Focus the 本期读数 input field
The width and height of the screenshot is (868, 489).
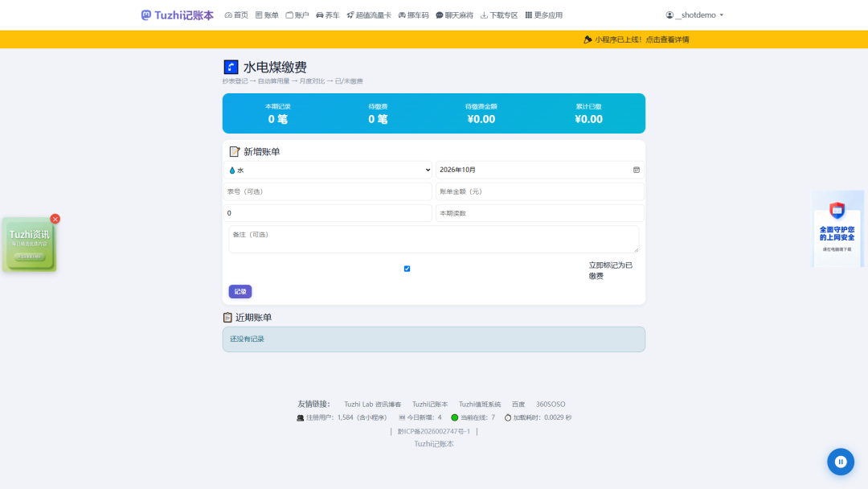pyautogui.click(x=540, y=213)
